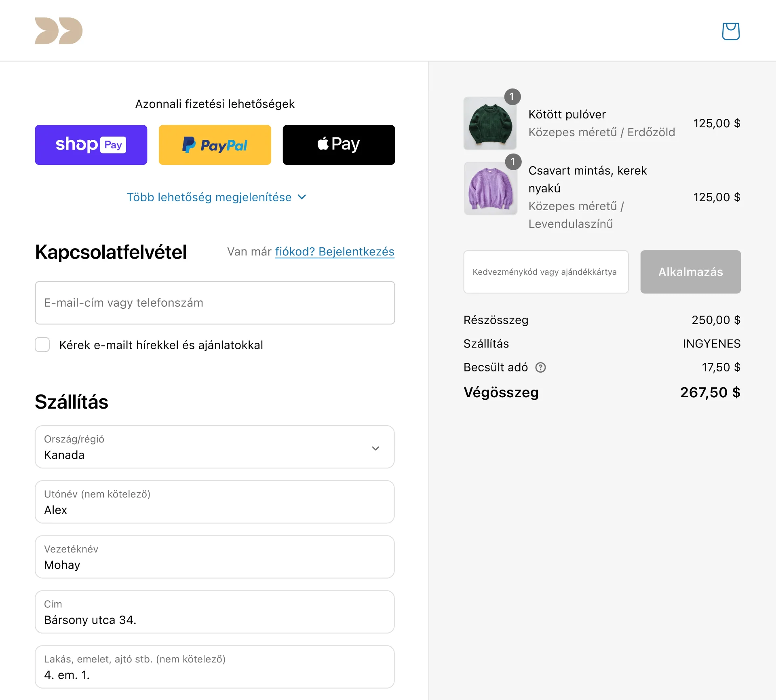Expand more payment options link
The width and height of the screenshot is (776, 700).
[209, 197]
